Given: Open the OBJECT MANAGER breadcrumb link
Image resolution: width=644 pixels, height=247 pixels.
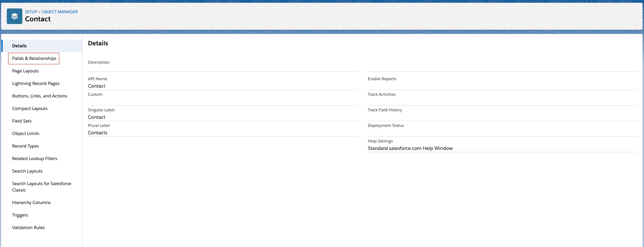Looking at the screenshot, I should [x=60, y=12].
